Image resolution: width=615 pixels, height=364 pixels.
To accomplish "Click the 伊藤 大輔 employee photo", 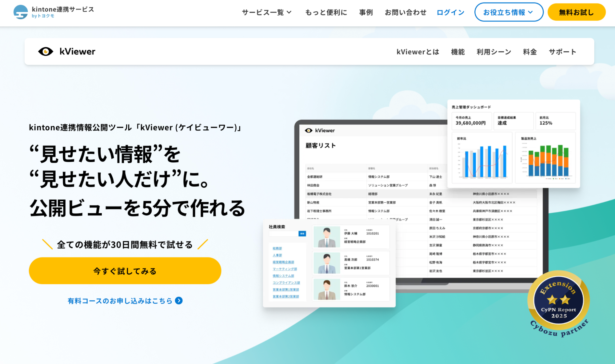I will [x=327, y=237].
